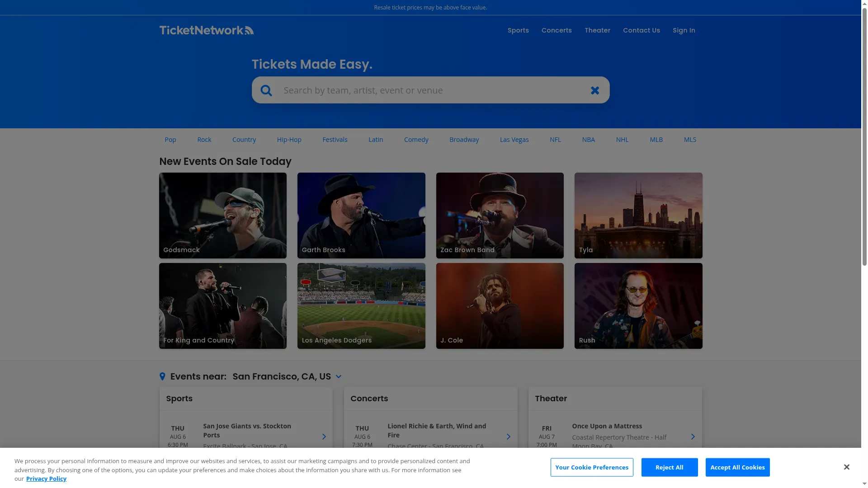This screenshot has height=488, width=868.
Task: Click San Jose Giants vs. Stockton Ports title
Action: click(x=247, y=431)
